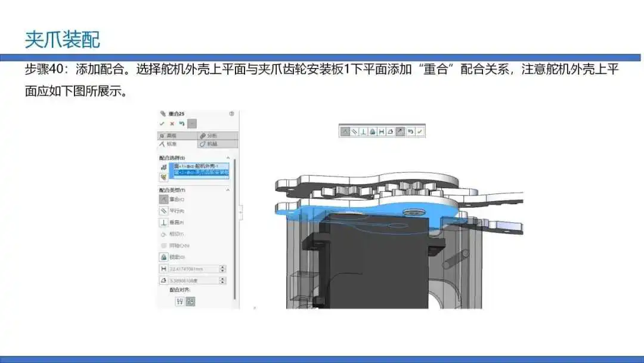Viewport: 644px width, 363px height.
Task: Click the distance field spinner arrows
Action: click(222, 269)
